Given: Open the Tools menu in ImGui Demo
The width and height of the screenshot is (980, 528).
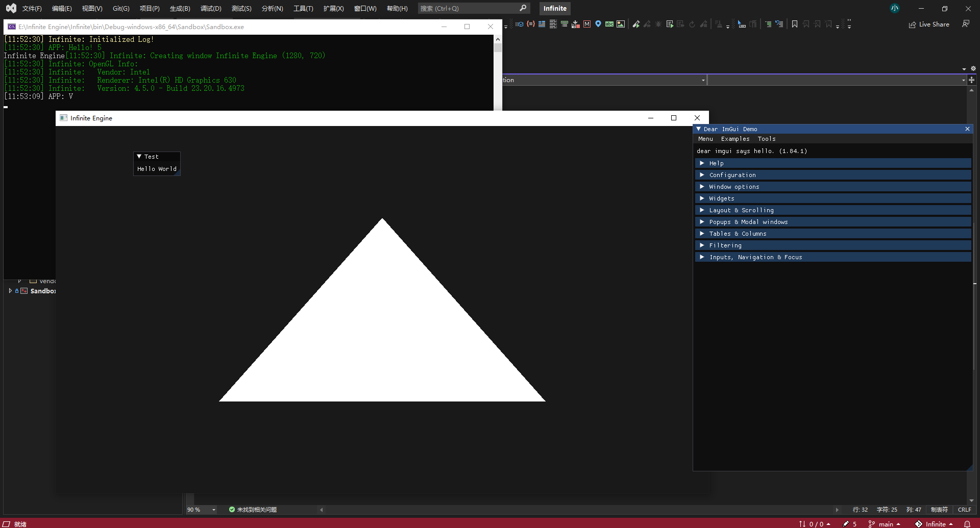Looking at the screenshot, I should coord(766,139).
